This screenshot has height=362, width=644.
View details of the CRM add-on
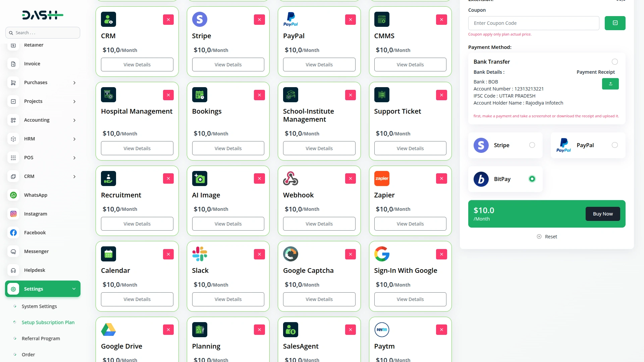click(x=137, y=64)
